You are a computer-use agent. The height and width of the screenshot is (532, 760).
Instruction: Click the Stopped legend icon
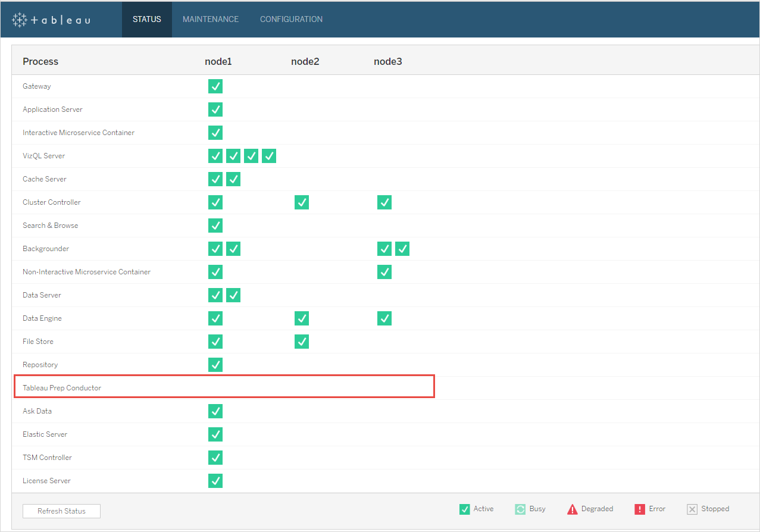pos(692,509)
